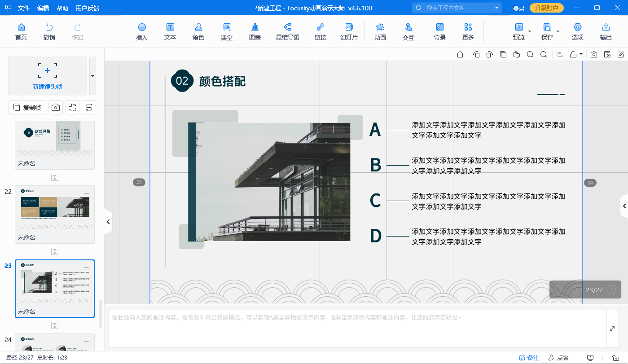Image resolution: width=628 pixels, height=364 pixels.
Task: Rotate canvas clockwise
Action: tap(490, 54)
